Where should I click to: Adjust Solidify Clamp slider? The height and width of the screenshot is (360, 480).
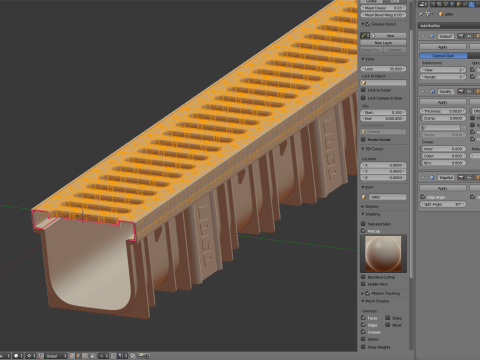pyautogui.click(x=443, y=118)
